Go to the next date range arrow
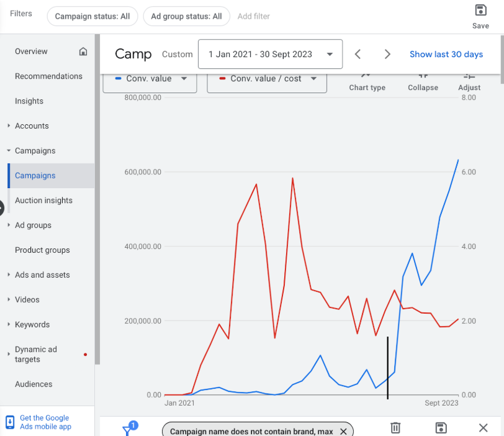The height and width of the screenshot is (436, 504). click(387, 55)
